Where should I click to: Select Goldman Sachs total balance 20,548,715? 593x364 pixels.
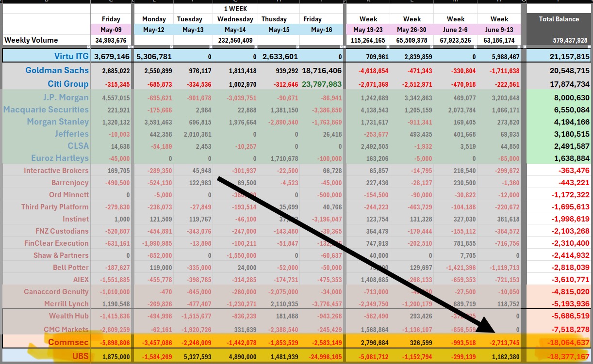click(570, 71)
